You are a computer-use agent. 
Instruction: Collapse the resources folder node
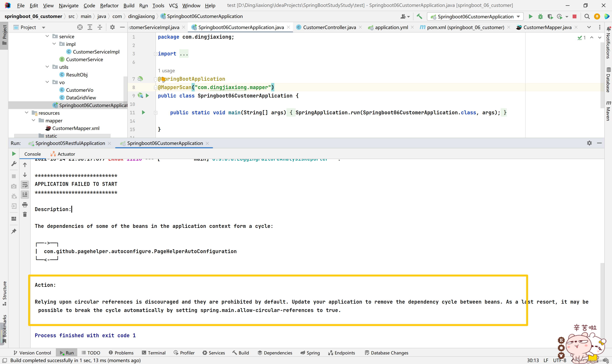[x=27, y=113]
